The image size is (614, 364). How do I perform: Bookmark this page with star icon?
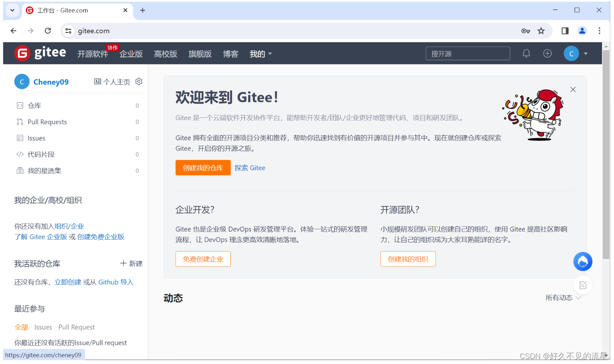click(541, 31)
